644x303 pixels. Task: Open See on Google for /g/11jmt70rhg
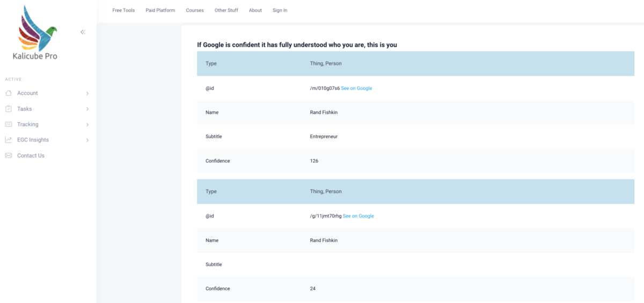pos(358,216)
